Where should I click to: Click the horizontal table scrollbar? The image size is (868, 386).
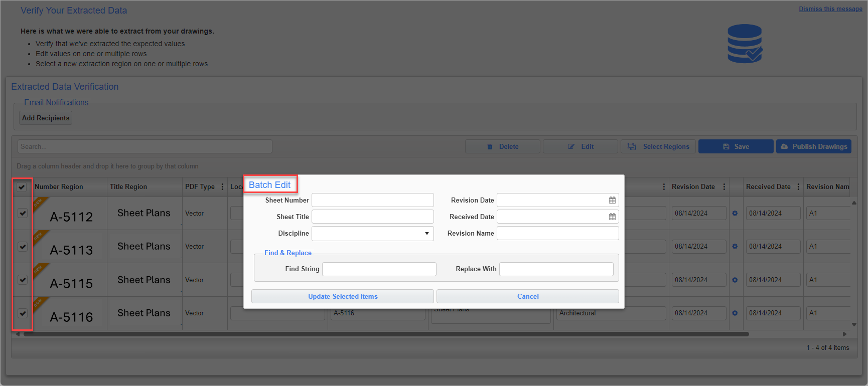385,334
